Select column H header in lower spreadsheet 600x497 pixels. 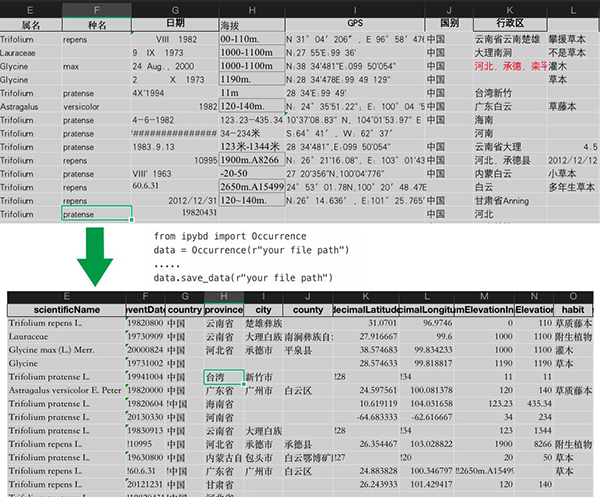[224, 296]
